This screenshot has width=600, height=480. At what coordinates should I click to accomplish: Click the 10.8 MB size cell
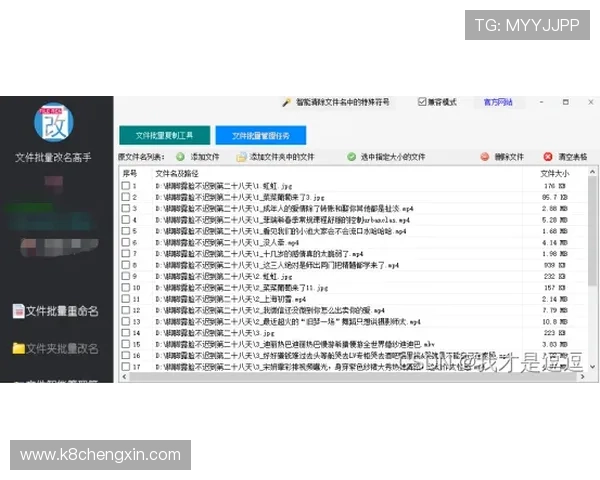coord(554,322)
